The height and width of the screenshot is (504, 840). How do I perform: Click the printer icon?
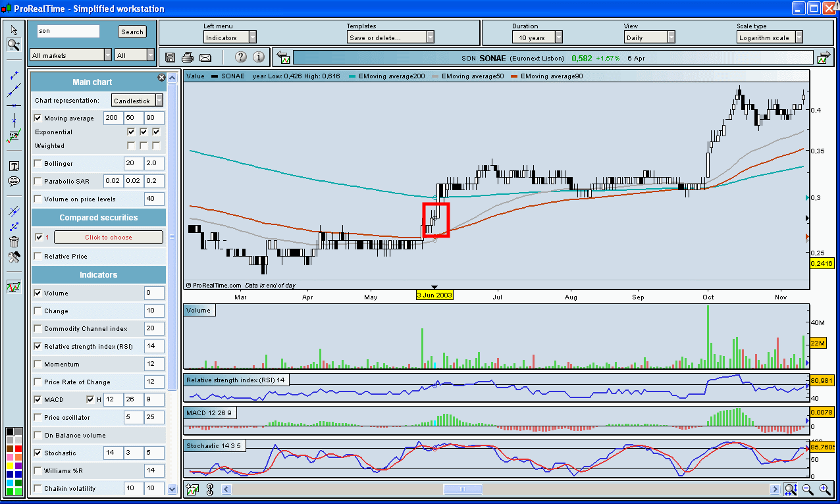(x=188, y=57)
